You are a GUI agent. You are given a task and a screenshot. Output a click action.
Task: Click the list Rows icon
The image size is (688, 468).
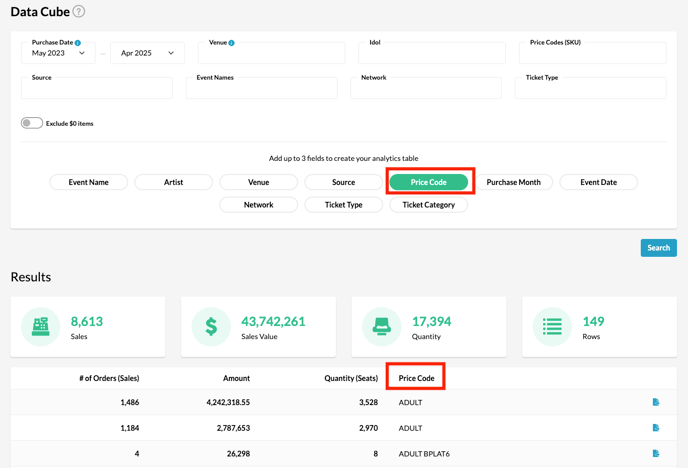click(x=552, y=327)
